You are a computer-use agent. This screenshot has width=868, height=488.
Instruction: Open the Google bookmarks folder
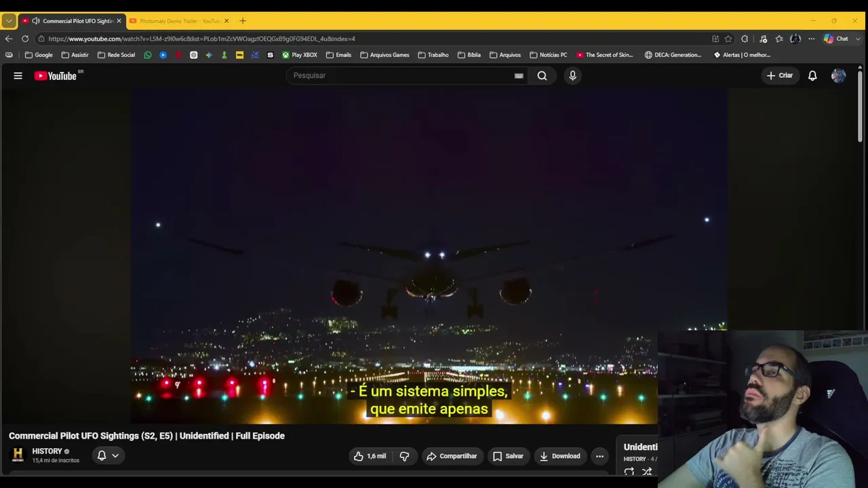click(39, 55)
